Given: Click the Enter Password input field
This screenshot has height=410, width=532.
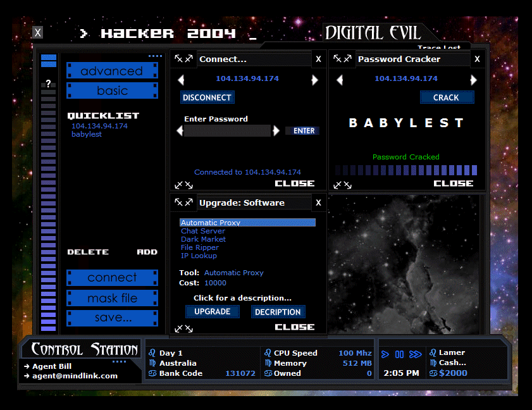Looking at the screenshot, I should (228, 130).
